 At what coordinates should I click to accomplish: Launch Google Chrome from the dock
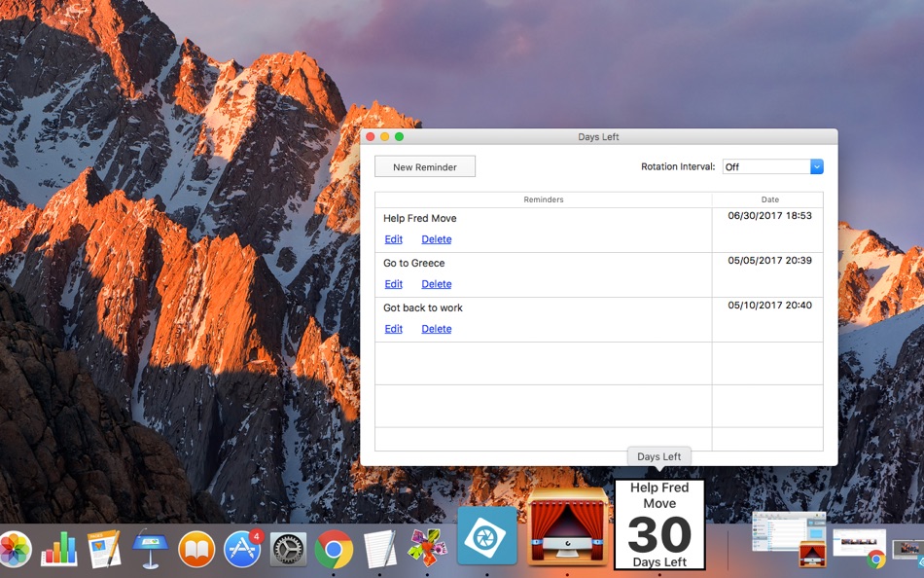click(x=334, y=550)
